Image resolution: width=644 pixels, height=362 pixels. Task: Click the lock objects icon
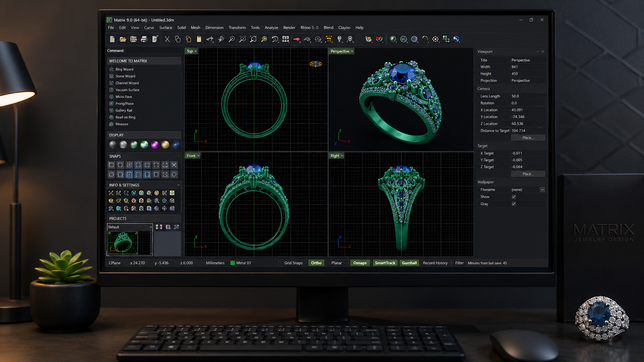tap(350, 39)
